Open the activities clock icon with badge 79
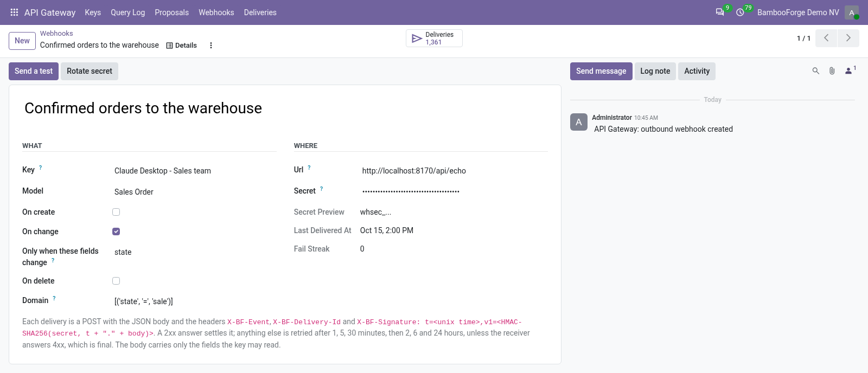Image resolution: width=868 pixels, height=373 pixels. (x=740, y=12)
